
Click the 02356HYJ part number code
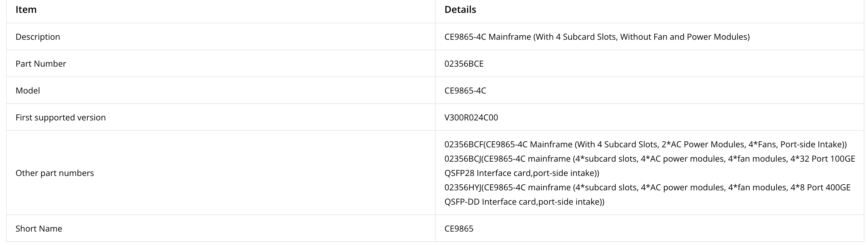(x=463, y=187)
